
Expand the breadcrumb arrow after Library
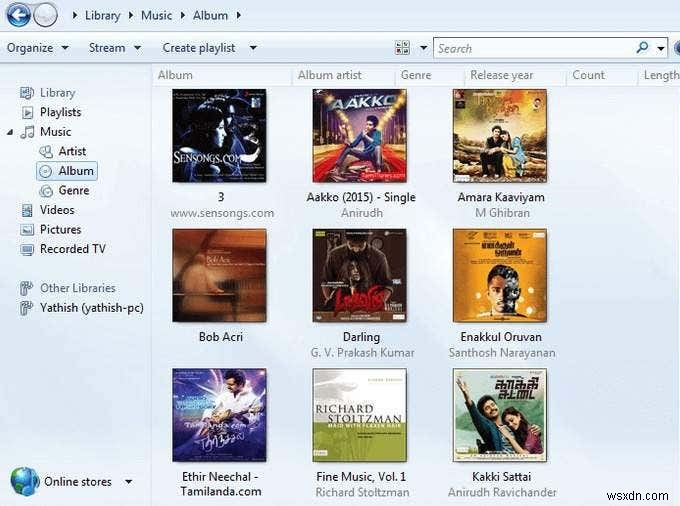(x=131, y=16)
